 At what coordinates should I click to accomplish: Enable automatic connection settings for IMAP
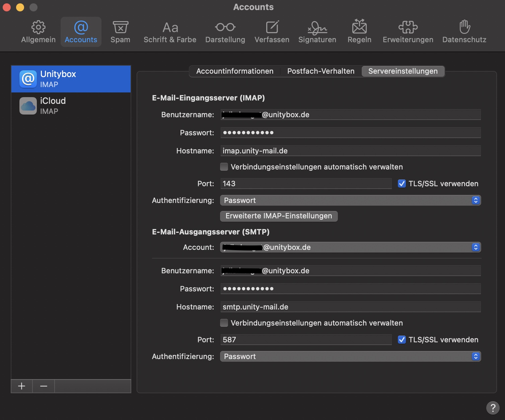coord(224,167)
